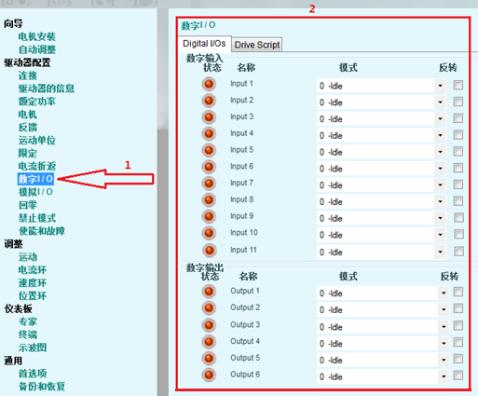Toggle the invert checkbox for Input 7
The image size is (478, 396).
(x=458, y=184)
